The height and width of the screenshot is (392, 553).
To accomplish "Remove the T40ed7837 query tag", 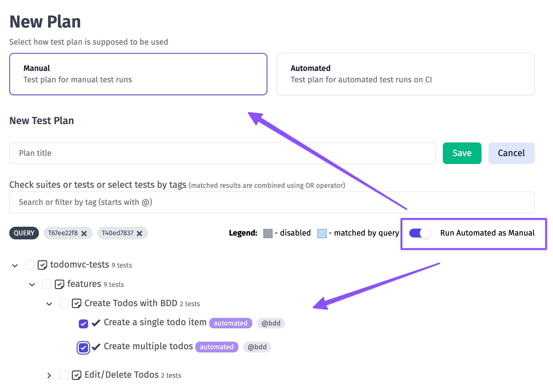I will point(140,233).
